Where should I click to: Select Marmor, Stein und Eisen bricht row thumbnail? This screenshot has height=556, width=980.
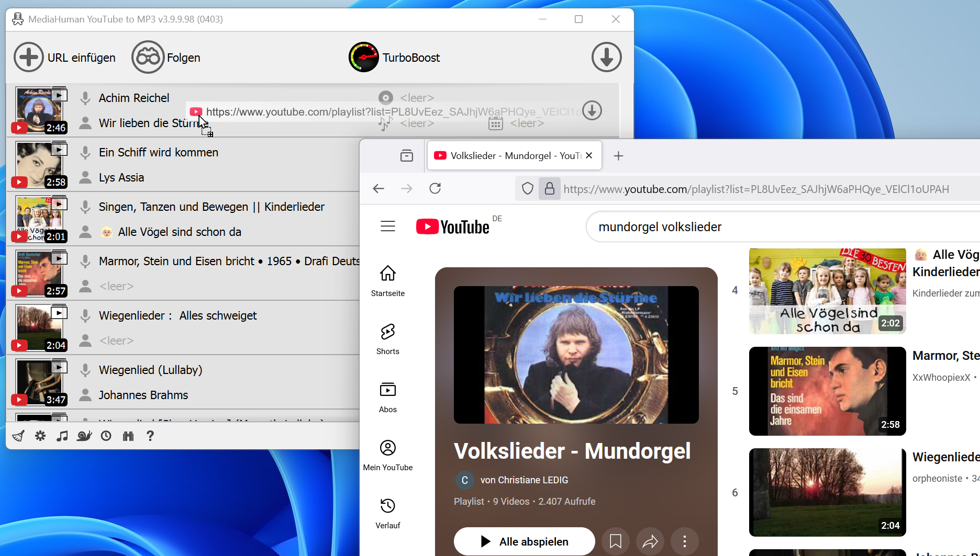[39, 273]
